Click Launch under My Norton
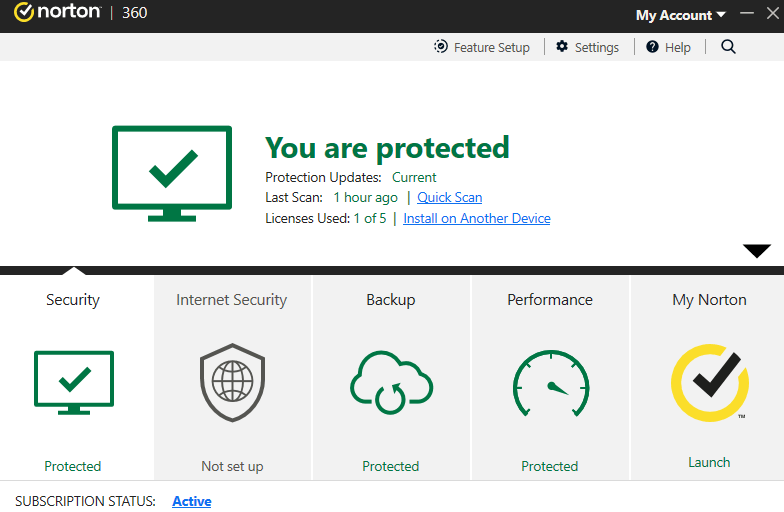Image resolution: width=784 pixels, height=512 pixels. click(x=709, y=462)
